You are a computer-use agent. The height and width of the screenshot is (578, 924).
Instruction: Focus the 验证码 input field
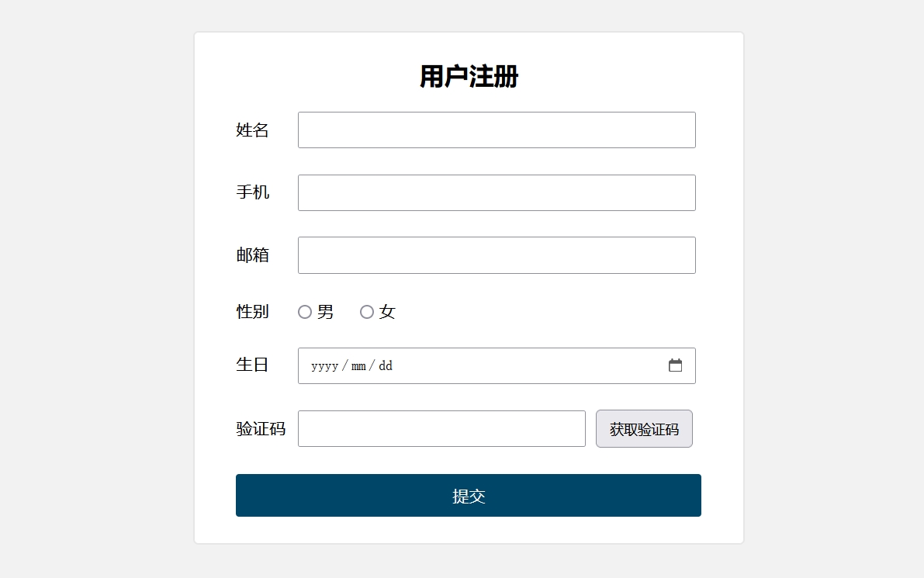[441, 429]
